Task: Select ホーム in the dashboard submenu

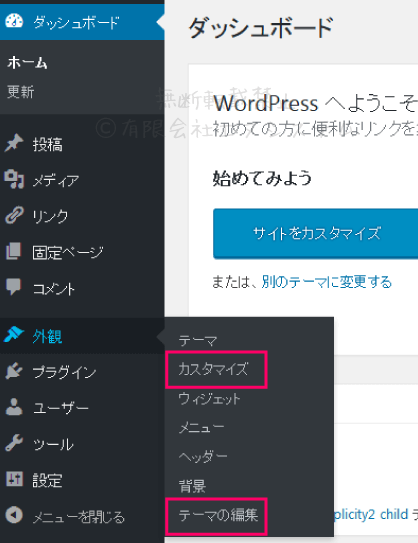Action: [x=27, y=63]
